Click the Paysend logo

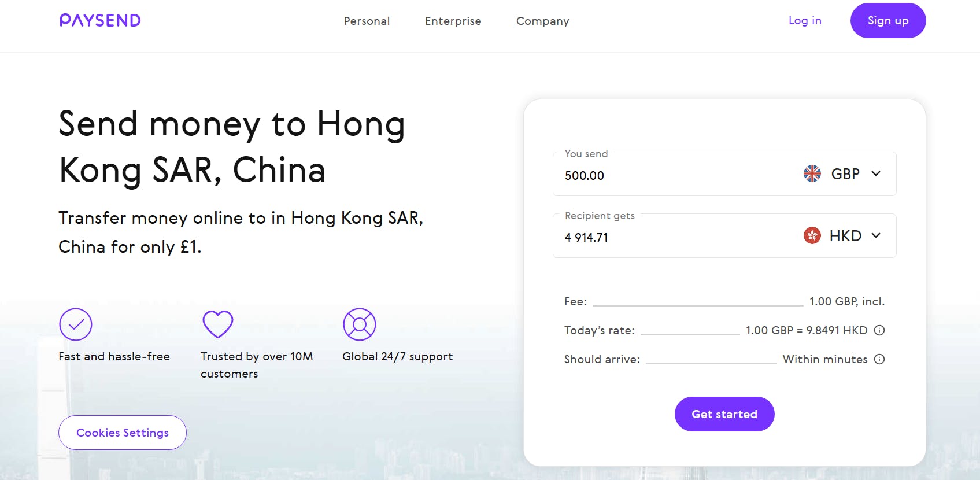click(x=100, y=21)
